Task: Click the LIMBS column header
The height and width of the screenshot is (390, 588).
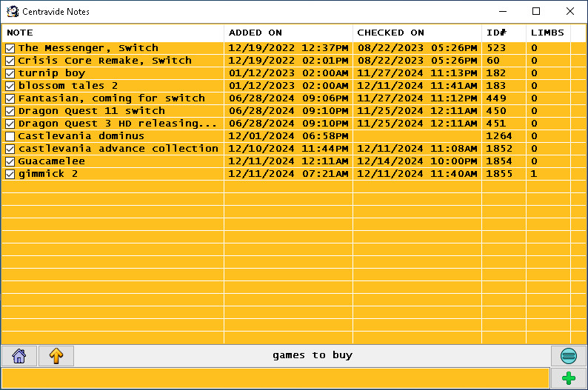Action: pyautogui.click(x=547, y=33)
